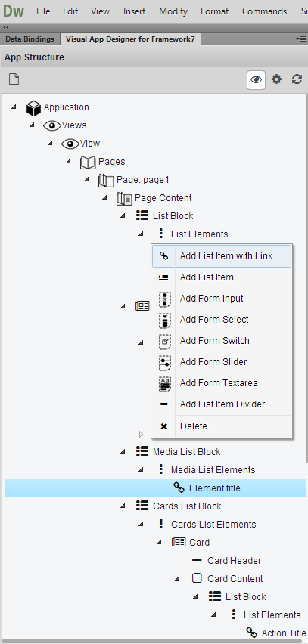Switch to the Data Bindings tab
The height and width of the screenshot is (644, 308).
point(30,39)
